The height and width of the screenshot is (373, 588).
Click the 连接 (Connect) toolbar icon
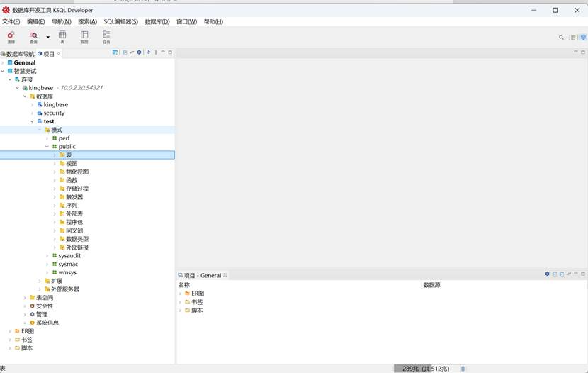click(x=11, y=35)
